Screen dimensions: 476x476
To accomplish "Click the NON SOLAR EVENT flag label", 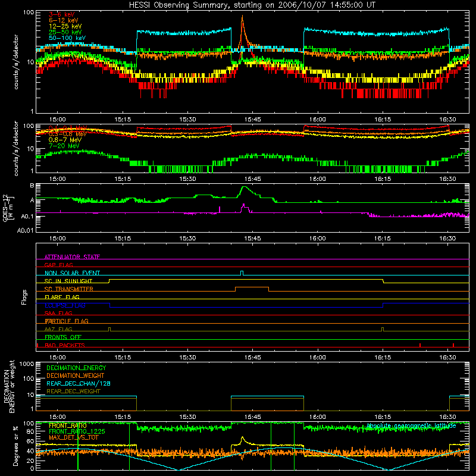I will pos(72,273).
